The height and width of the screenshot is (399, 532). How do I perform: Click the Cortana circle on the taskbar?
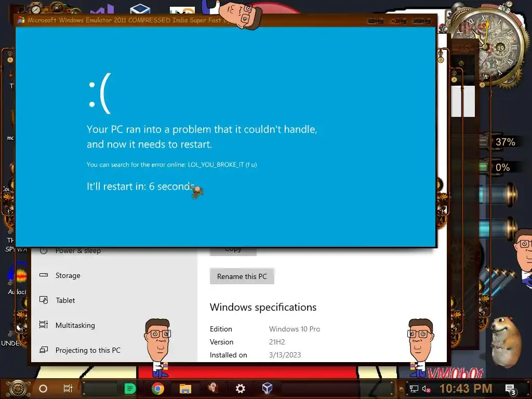tap(43, 389)
